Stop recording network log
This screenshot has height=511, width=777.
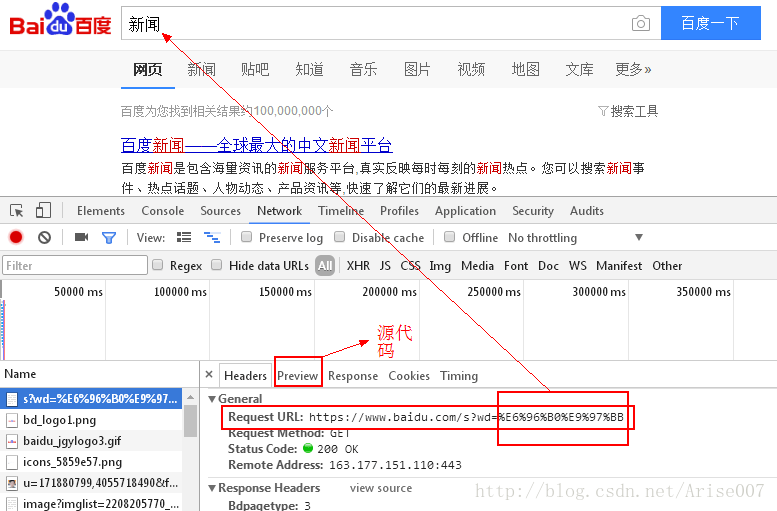tap(16, 237)
